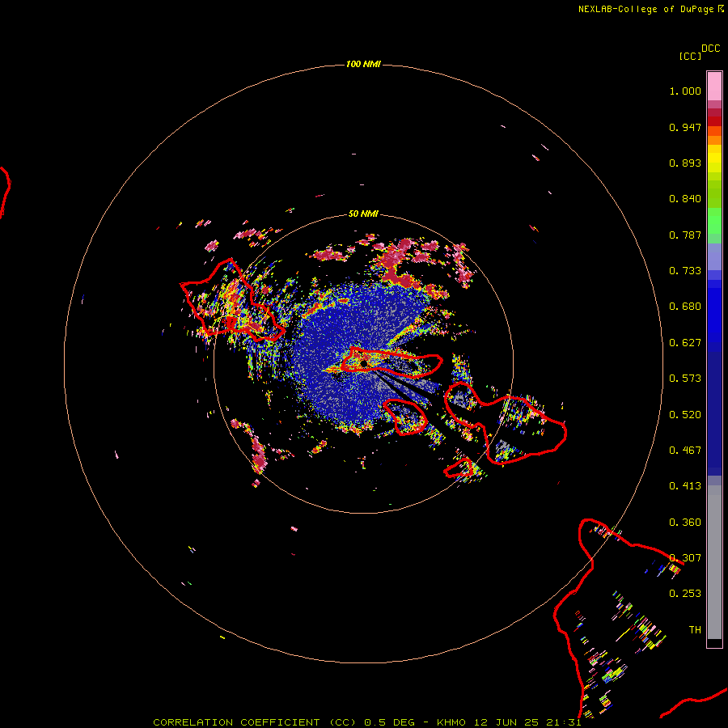The width and height of the screenshot is (728, 728).
Task: Click the [CC] legend unit label
Action: 690,56
